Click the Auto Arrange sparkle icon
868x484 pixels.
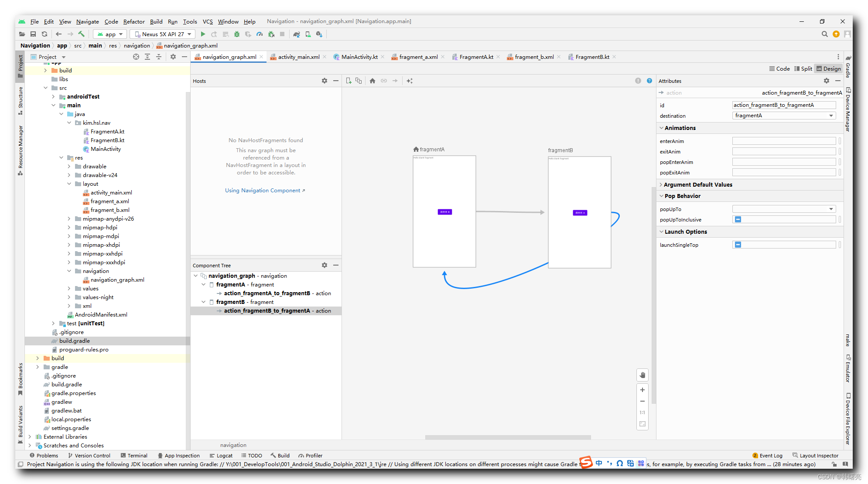click(410, 81)
